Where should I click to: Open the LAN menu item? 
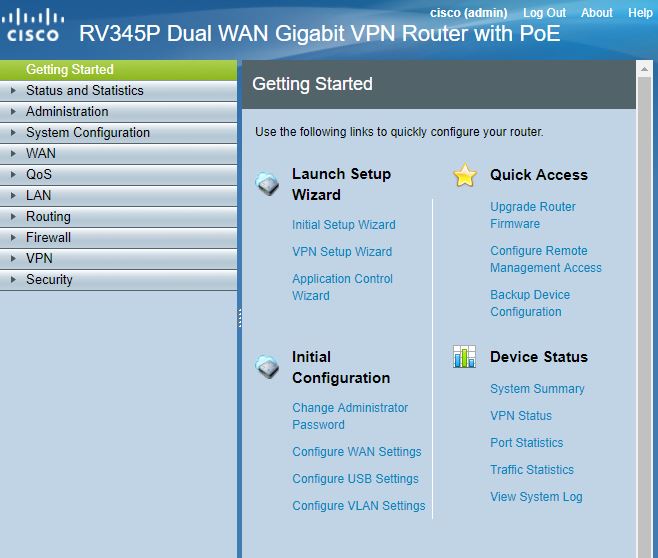click(x=118, y=196)
